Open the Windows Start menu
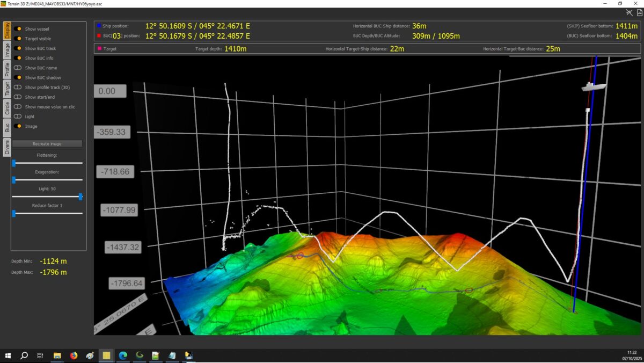The width and height of the screenshot is (644, 363). pyautogui.click(x=8, y=355)
